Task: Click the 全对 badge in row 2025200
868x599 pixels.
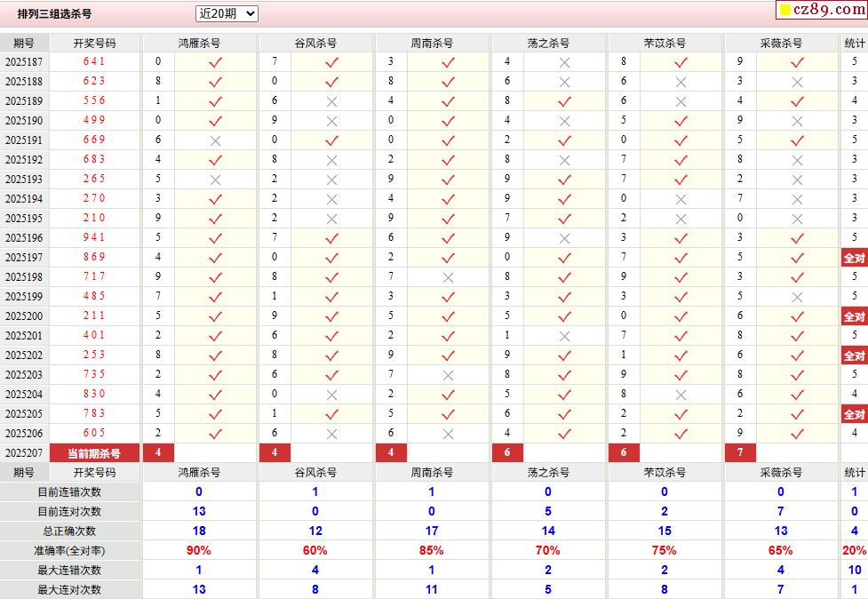Action: point(854,316)
